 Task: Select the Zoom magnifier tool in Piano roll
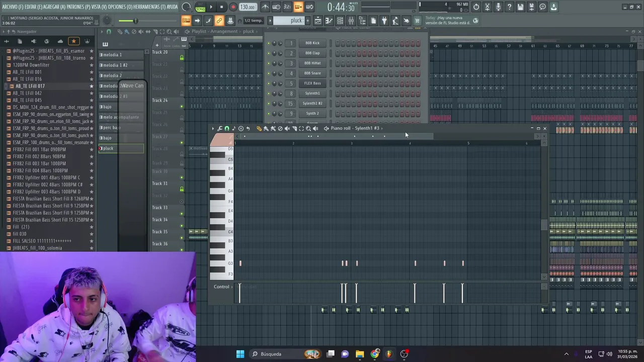pos(308,129)
